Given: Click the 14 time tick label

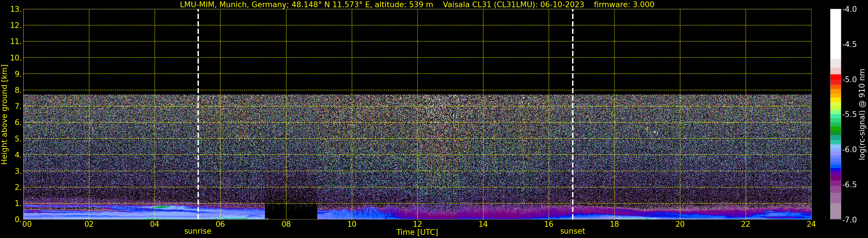Looking at the screenshot, I should point(483,224).
